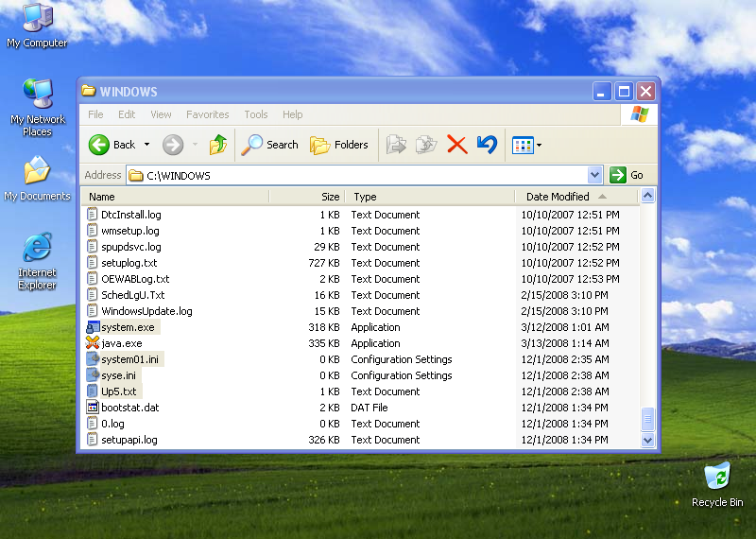Expand the address bar dropdown
756x539 pixels.
595,175
